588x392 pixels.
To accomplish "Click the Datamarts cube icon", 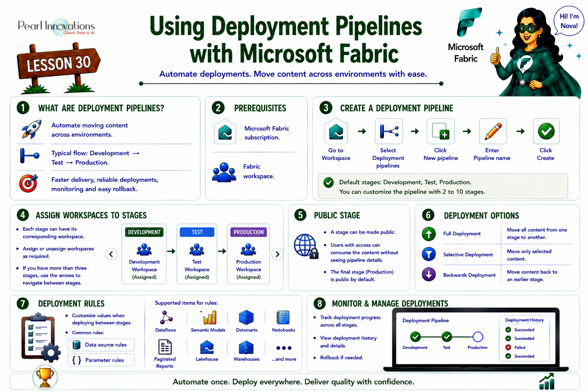I will pos(246,317).
